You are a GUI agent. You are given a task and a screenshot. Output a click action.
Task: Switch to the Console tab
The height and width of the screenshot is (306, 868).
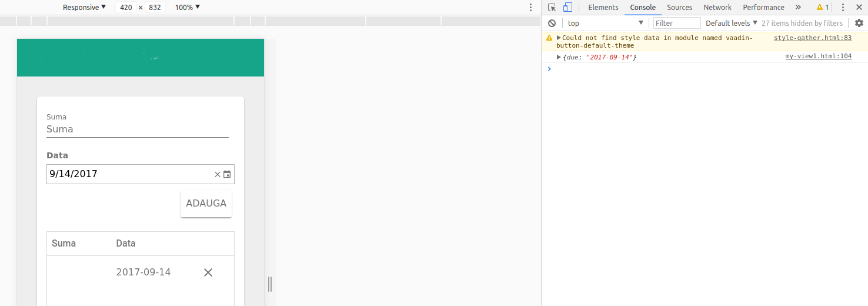643,8
